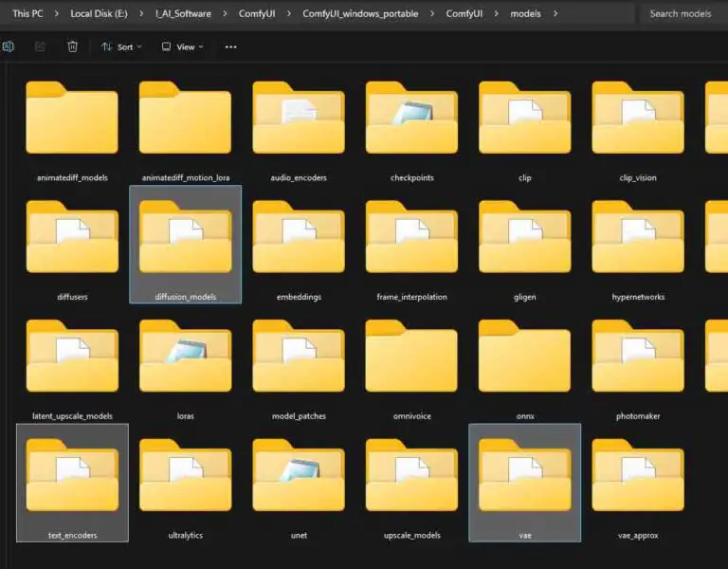Open the See more ellipsis menu
Viewport: 728px width, 569px height.
point(230,46)
